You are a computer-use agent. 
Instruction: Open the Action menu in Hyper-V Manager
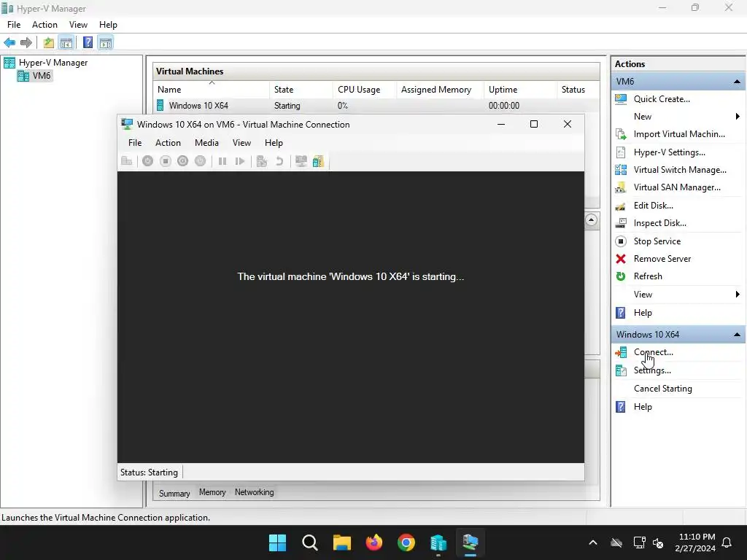[x=44, y=25]
